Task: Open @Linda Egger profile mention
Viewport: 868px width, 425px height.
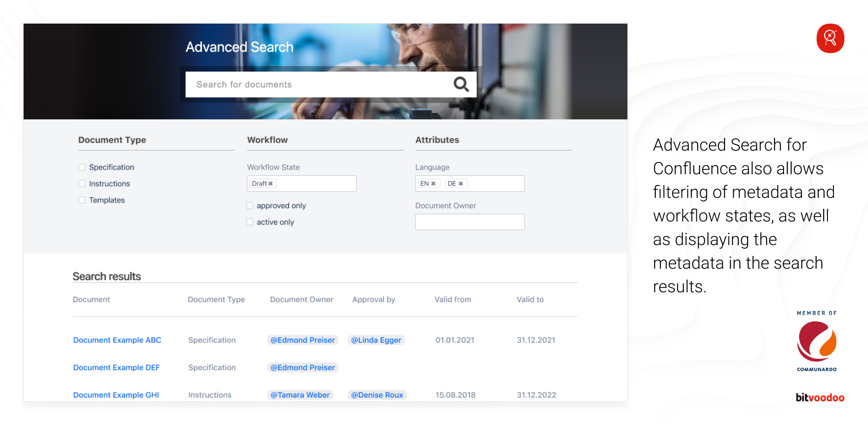Action: point(376,340)
